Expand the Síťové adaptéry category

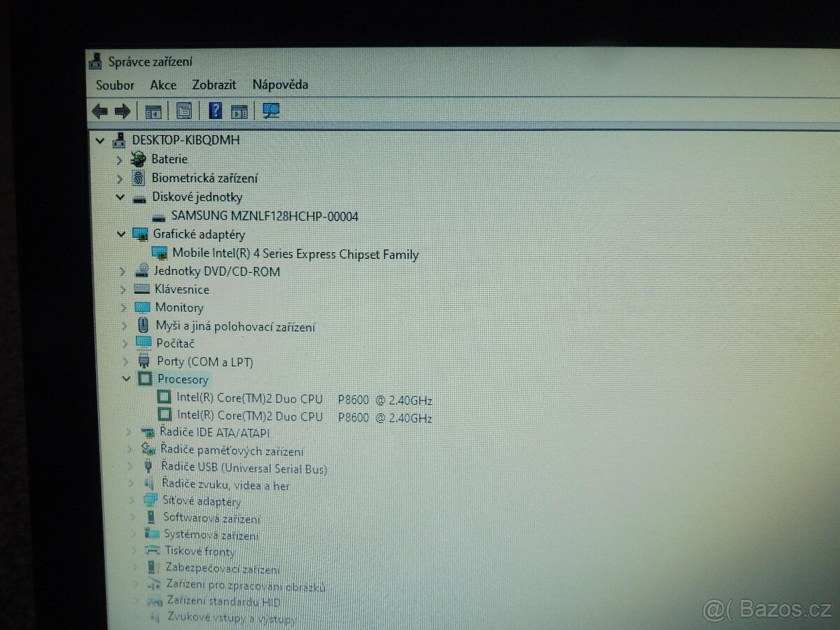click(x=132, y=500)
